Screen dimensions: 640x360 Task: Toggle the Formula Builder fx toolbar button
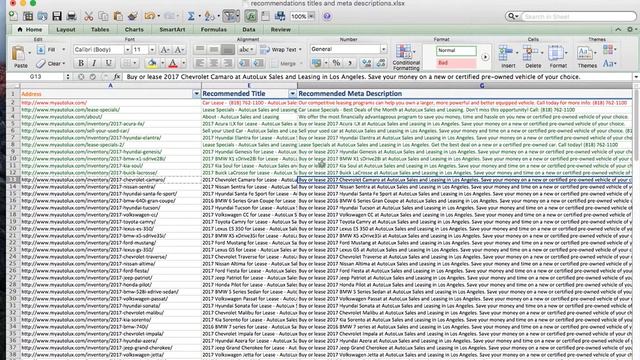(x=250, y=16)
